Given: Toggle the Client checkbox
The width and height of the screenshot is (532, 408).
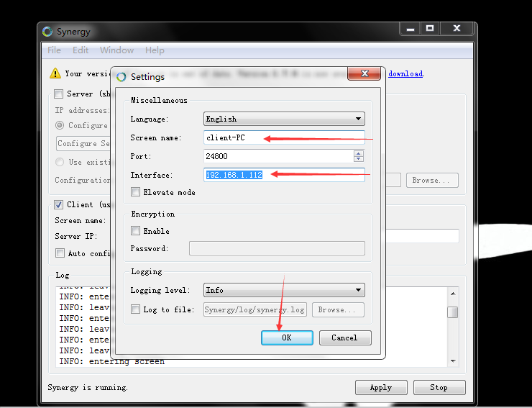Looking at the screenshot, I should pos(59,204).
